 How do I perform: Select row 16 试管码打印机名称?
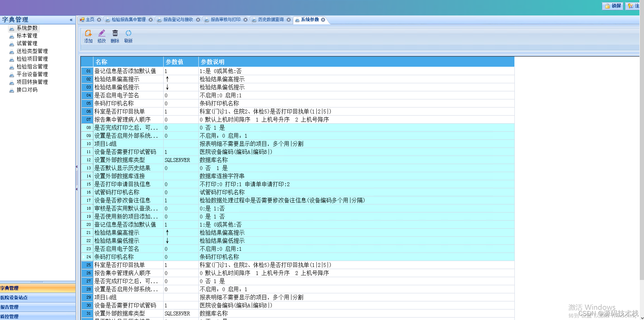coord(298,192)
